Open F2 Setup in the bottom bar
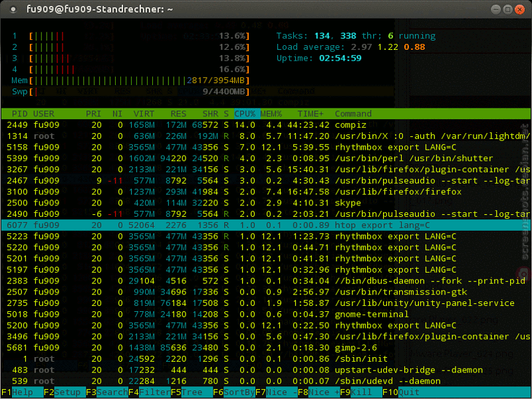 tap(65, 392)
